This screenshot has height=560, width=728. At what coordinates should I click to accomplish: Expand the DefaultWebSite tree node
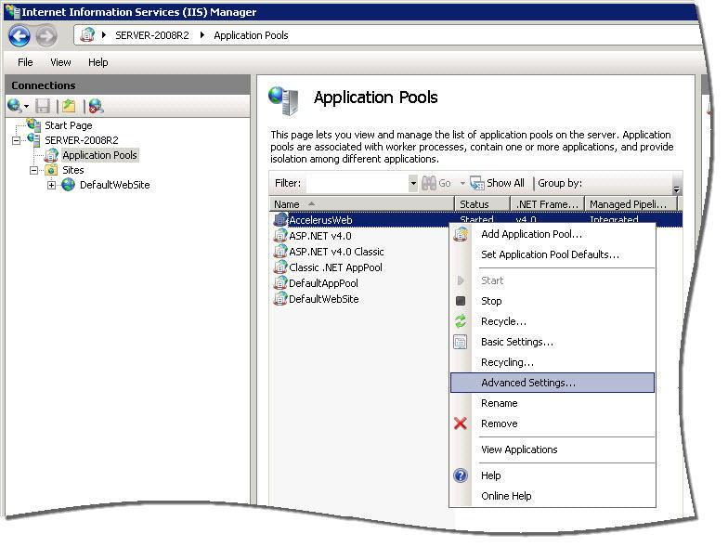[51, 186]
